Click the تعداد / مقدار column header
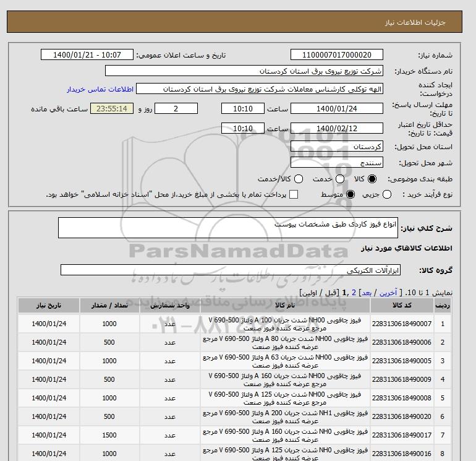476x461 pixels. [109, 306]
